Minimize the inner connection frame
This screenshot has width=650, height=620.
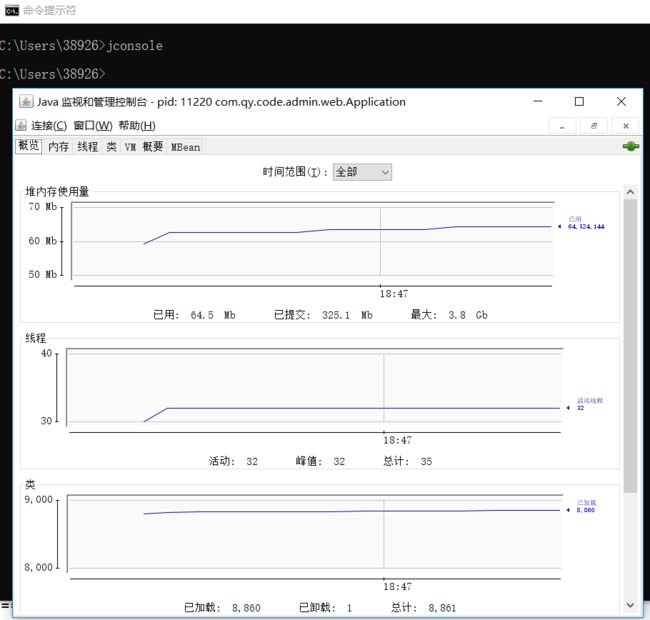(x=562, y=126)
